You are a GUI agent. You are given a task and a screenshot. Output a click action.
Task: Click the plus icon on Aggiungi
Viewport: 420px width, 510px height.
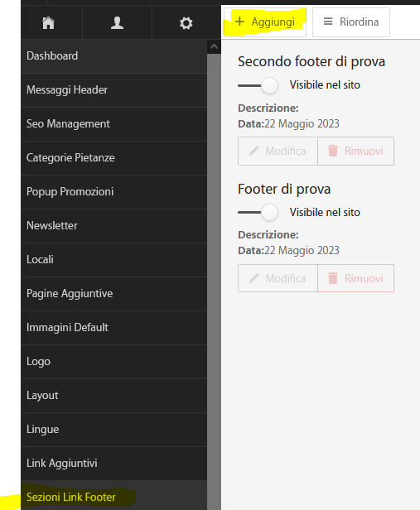click(x=239, y=22)
